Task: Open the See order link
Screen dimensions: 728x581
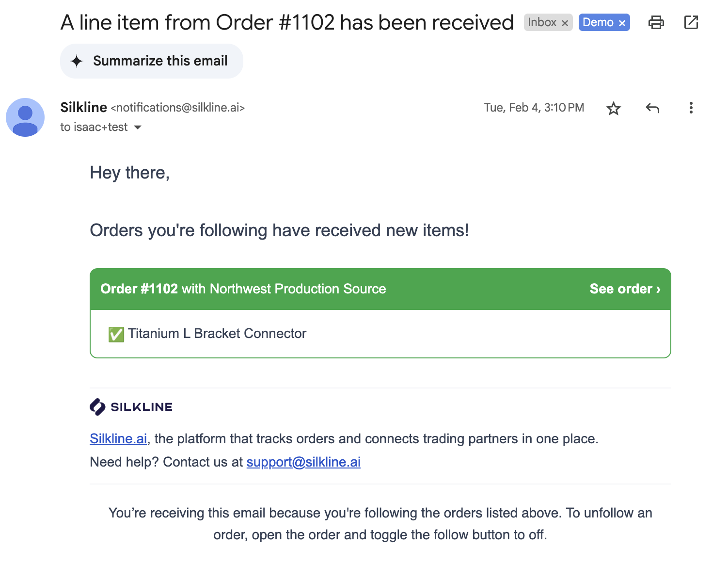Action: (624, 289)
